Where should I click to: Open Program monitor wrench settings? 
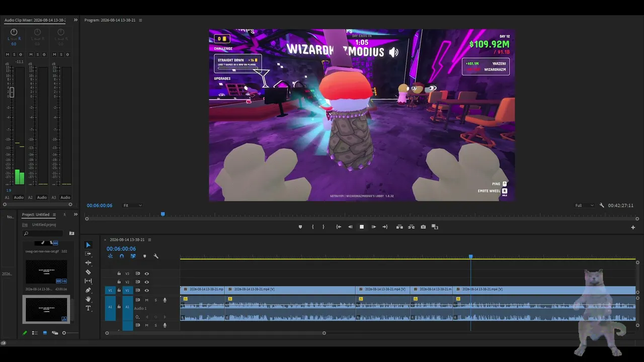(602, 205)
